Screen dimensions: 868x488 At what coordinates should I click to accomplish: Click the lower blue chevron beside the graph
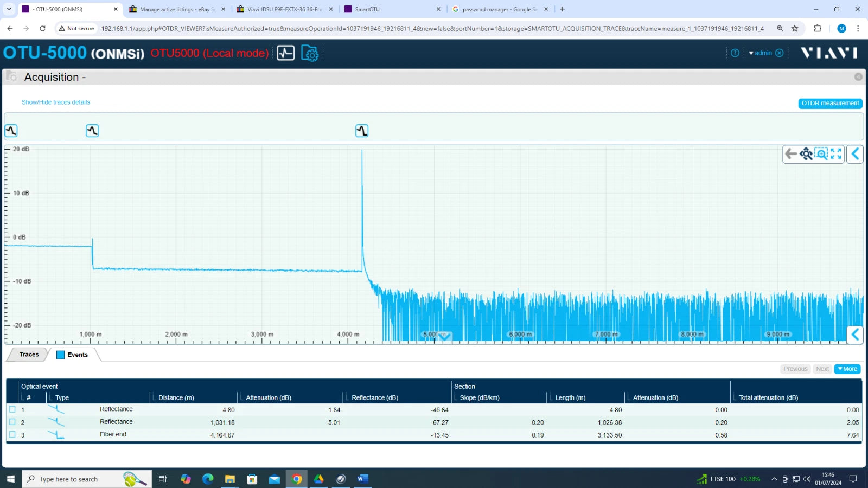(x=855, y=335)
